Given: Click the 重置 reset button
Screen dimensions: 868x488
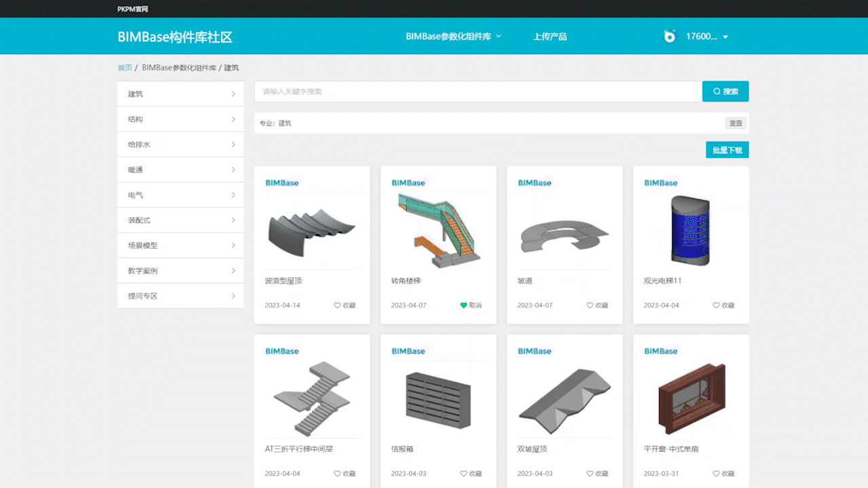Looking at the screenshot, I should point(736,123).
